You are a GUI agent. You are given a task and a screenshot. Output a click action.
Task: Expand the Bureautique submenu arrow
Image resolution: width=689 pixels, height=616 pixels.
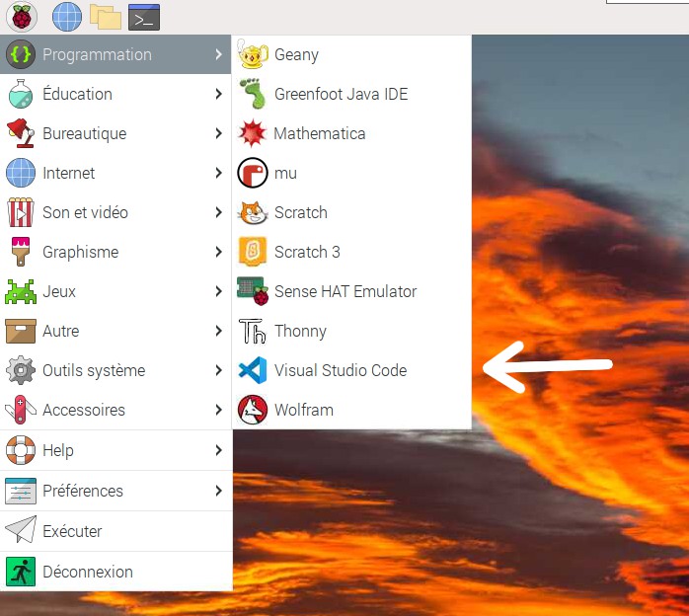click(218, 133)
